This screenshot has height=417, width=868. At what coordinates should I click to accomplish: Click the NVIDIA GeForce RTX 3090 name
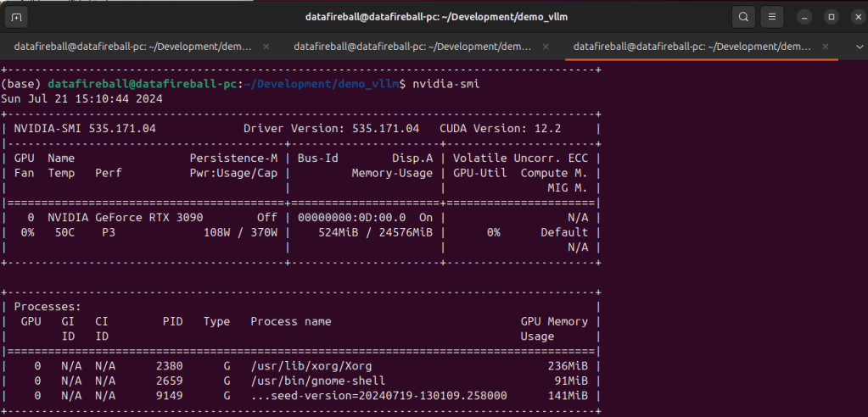point(125,218)
